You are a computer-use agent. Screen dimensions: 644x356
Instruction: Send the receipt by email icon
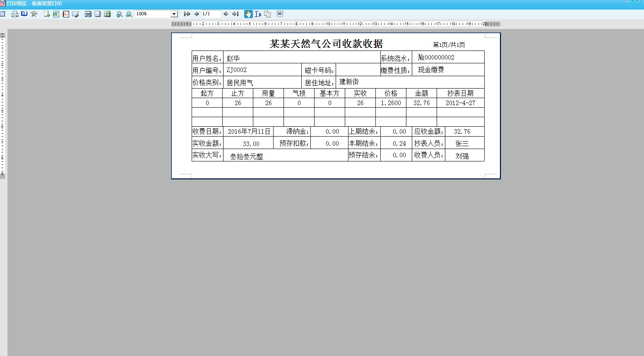pyautogui.click(x=75, y=14)
